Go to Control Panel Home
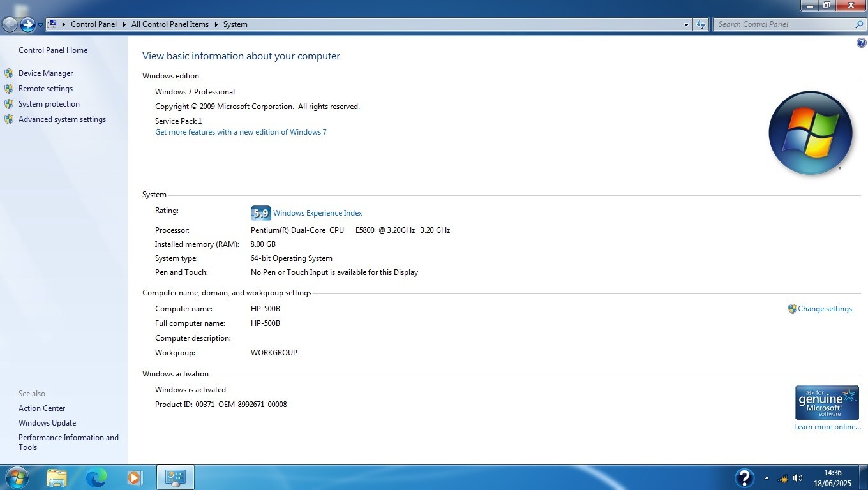The image size is (868, 490). [x=53, y=50]
